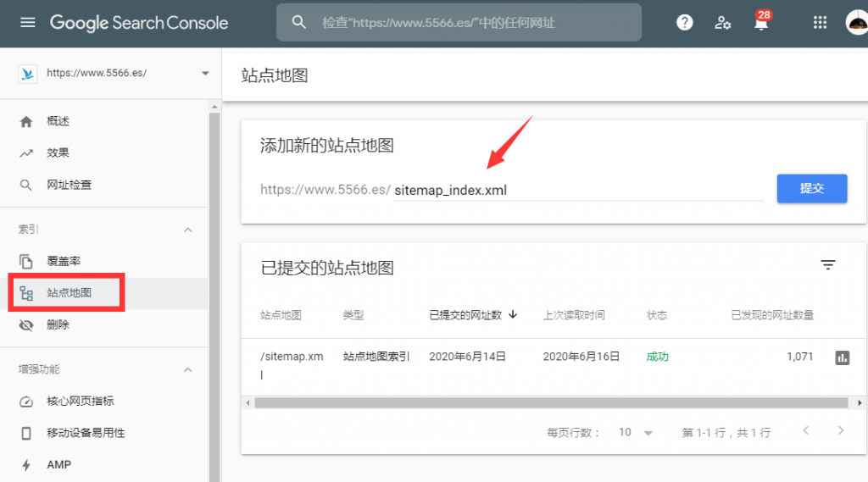Sort by 上次读取时间 column header
The image size is (868, 482).
(574, 315)
